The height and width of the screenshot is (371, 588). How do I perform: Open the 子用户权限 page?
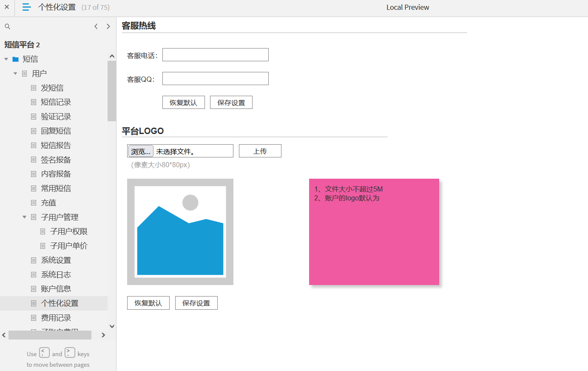coord(68,231)
